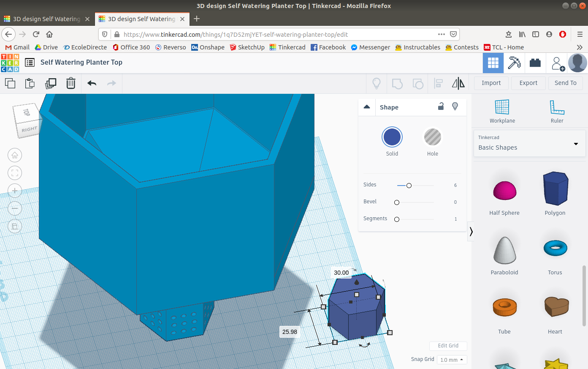The width and height of the screenshot is (588, 369).
Task: Reload the page
Action: tap(36, 34)
